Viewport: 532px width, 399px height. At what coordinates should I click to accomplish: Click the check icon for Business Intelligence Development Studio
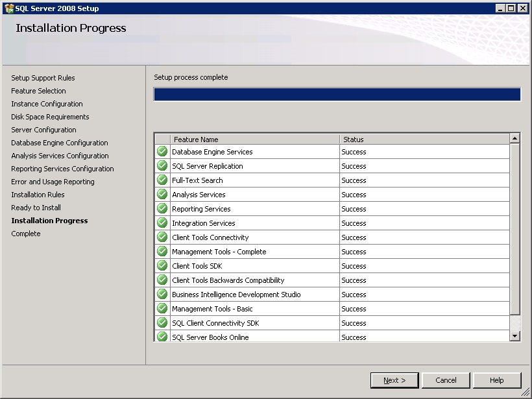(x=162, y=294)
